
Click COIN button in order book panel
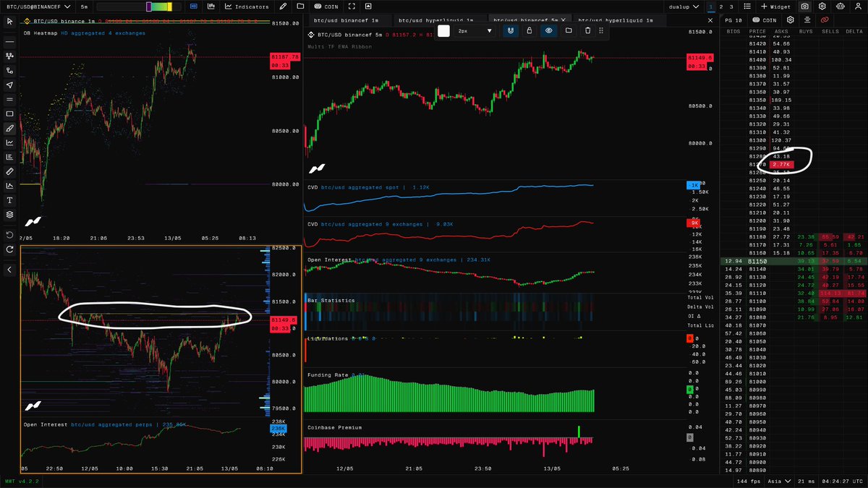pos(764,20)
